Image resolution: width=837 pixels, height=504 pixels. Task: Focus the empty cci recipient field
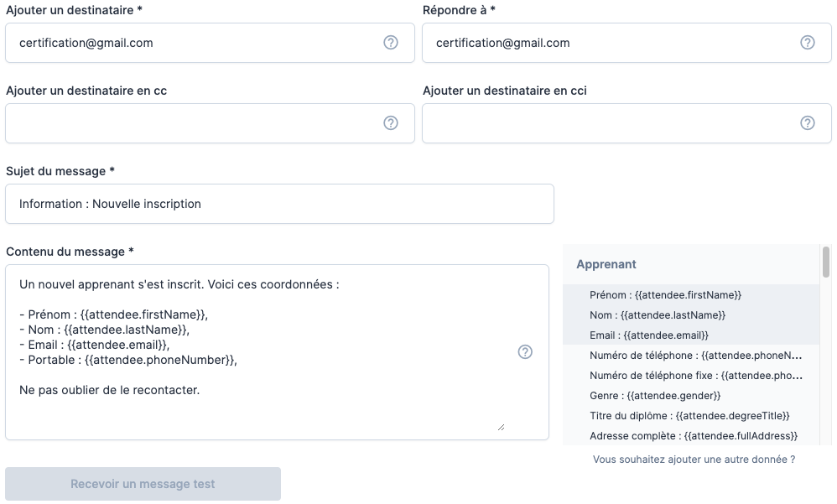click(610, 123)
